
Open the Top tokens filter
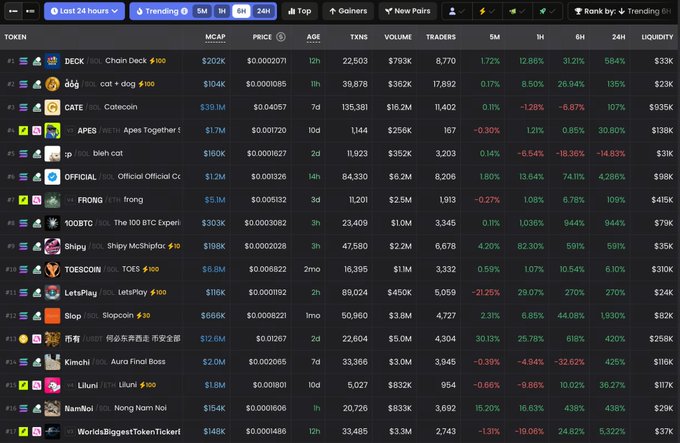coord(300,11)
